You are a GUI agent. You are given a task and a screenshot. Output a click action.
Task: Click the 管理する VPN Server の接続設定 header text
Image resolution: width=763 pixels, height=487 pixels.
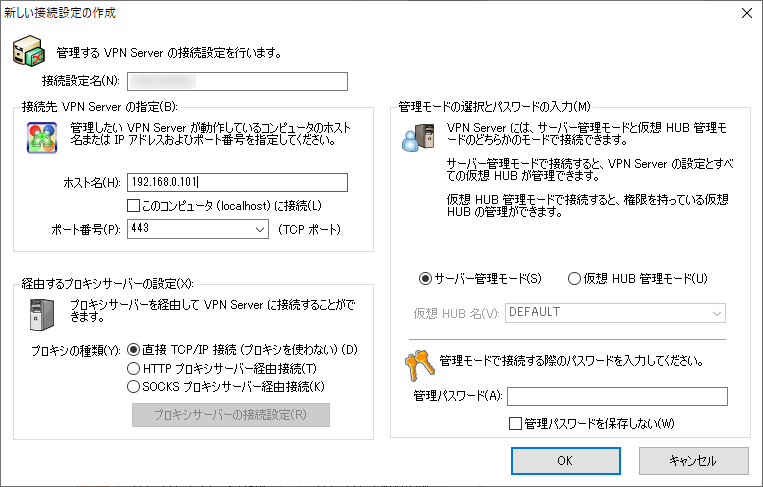pos(169,53)
